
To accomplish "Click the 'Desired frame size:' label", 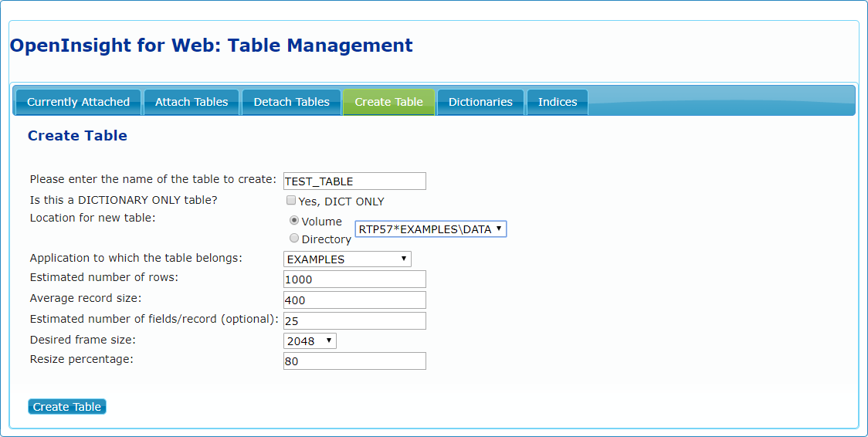I will 83,339.
